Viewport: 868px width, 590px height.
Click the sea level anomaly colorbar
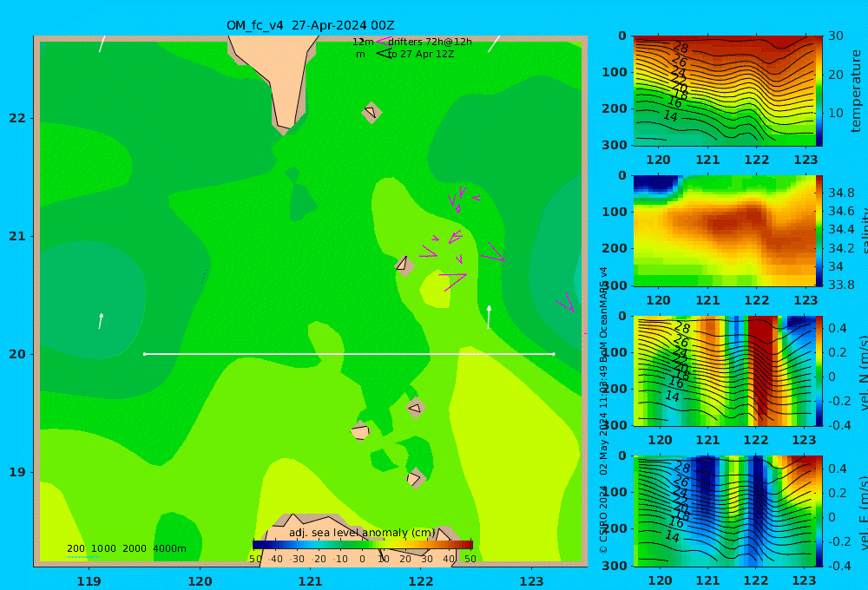tap(363, 545)
